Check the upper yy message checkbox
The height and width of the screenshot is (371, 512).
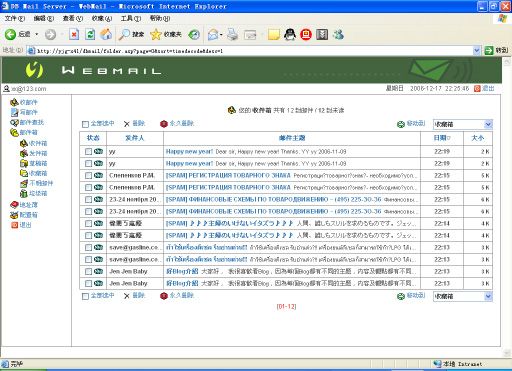(x=88, y=152)
